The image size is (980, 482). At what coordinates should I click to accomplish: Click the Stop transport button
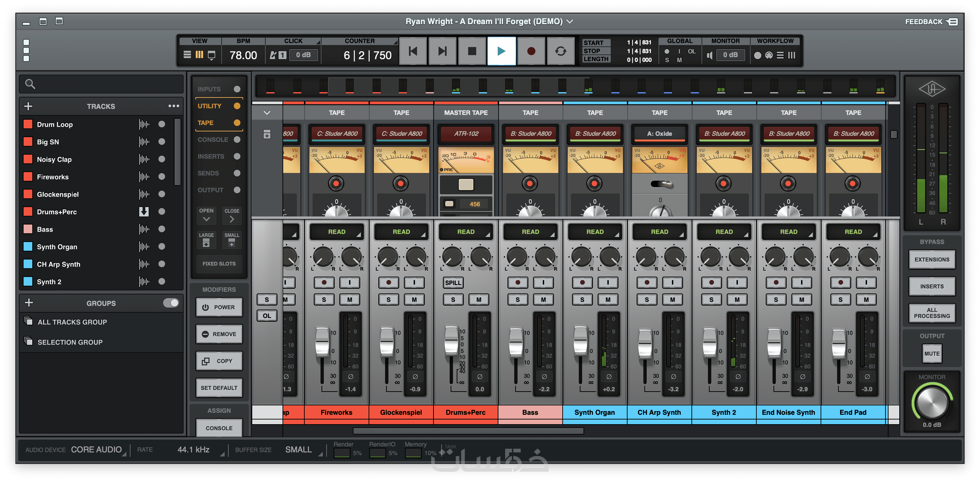pyautogui.click(x=472, y=51)
